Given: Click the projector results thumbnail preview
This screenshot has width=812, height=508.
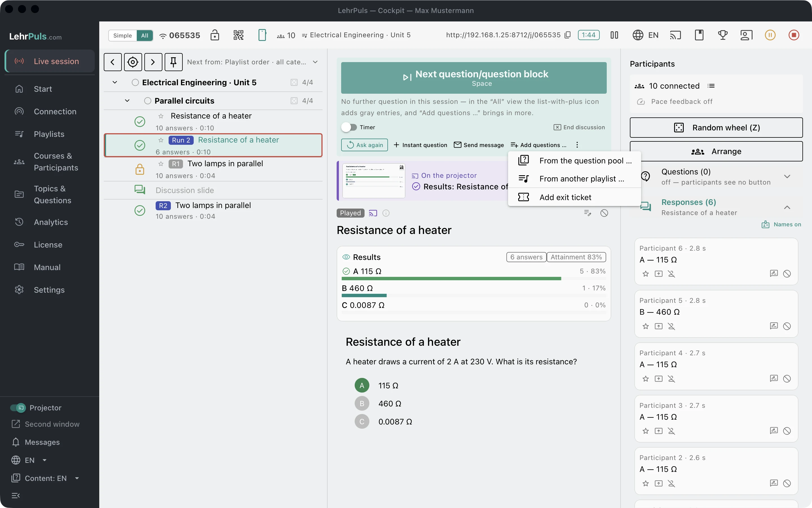Looking at the screenshot, I should [x=374, y=181].
